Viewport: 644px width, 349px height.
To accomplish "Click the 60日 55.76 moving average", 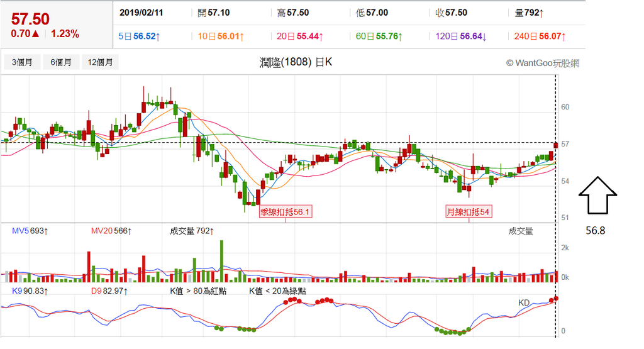I will [x=379, y=36].
